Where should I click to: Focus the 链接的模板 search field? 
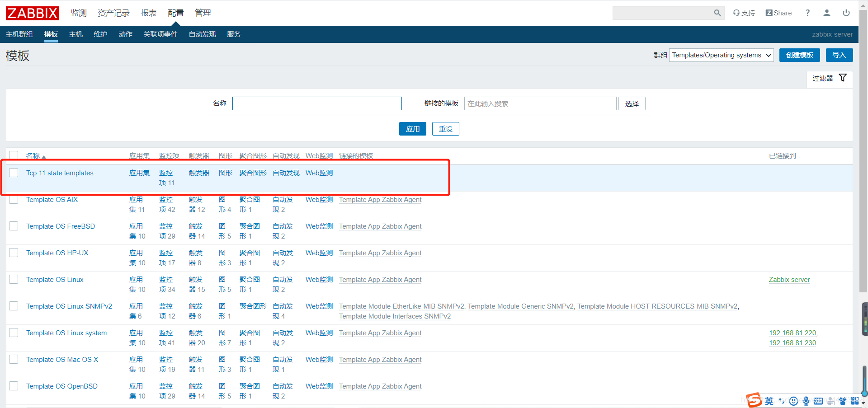(x=540, y=103)
